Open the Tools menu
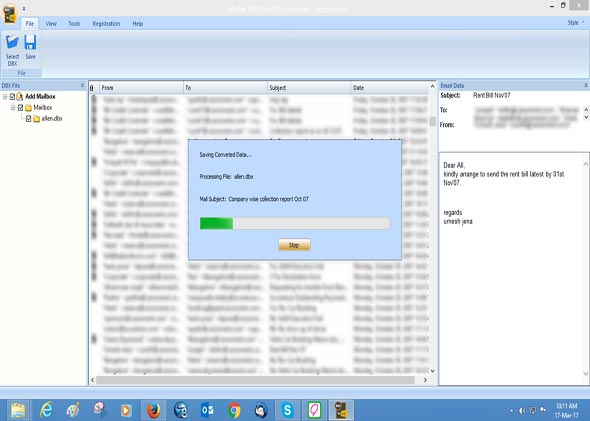This screenshot has width=590, height=421. pos(74,24)
